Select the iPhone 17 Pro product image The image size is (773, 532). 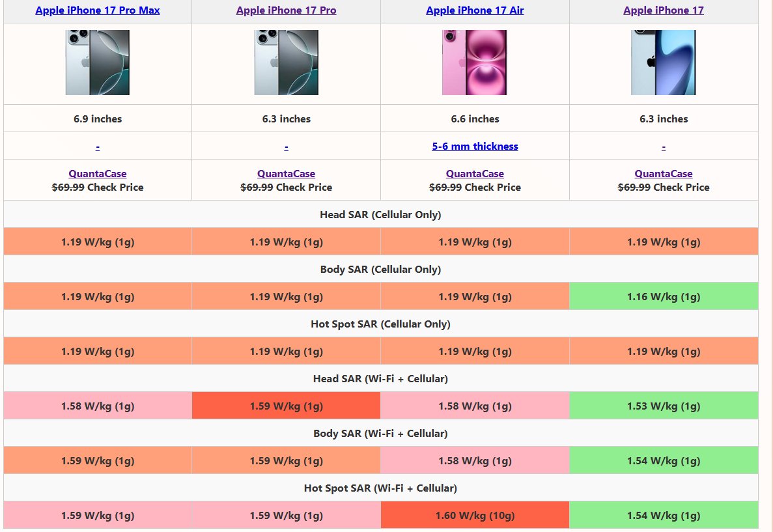tap(286, 63)
